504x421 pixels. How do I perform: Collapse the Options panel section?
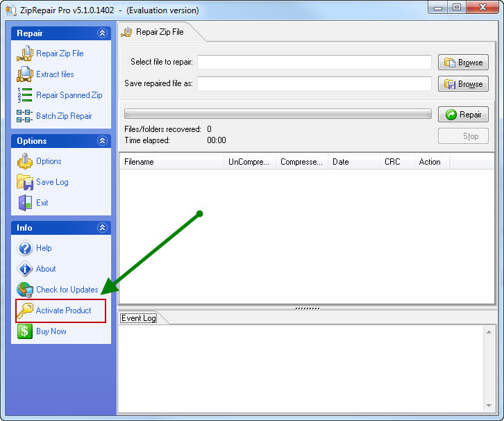[x=103, y=141]
